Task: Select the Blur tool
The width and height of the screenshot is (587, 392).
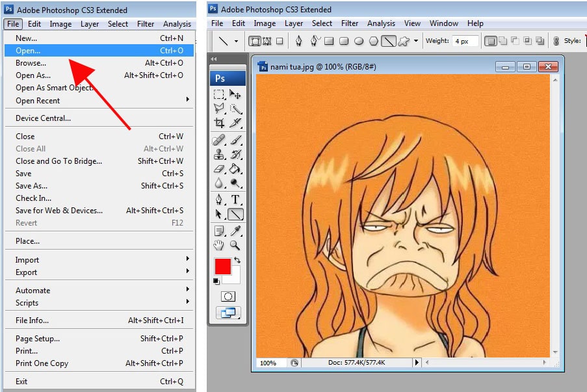Action: tap(219, 183)
